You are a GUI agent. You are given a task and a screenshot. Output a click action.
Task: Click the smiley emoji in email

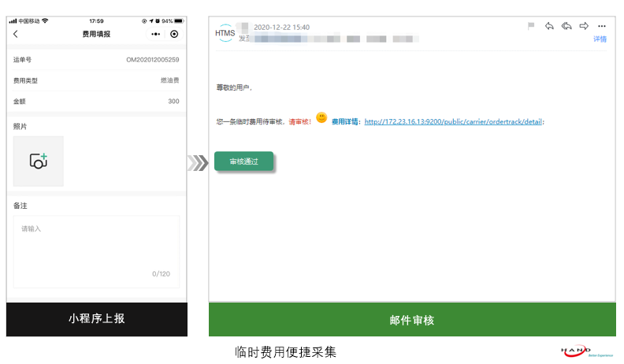(x=321, y=118)
